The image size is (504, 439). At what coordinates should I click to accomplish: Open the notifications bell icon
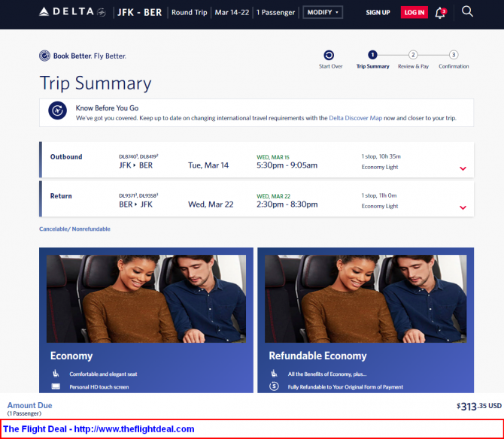tap(440, 14)
